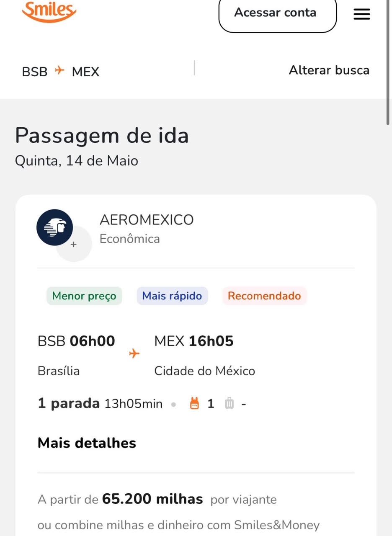Click the 1 parada stop information
Image resolution: width=392 pixels, height=536 pixels.
point(69,404)
